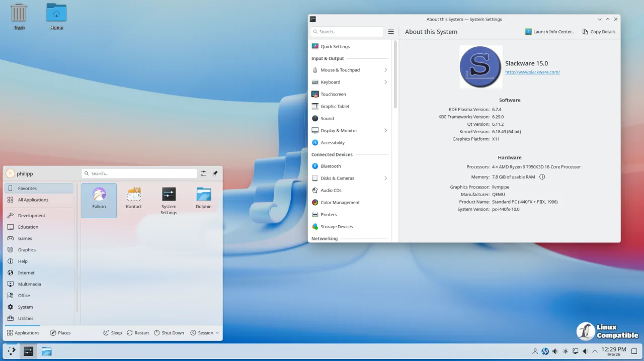Click the HP tray icon
Viewport: 644px width, 361px height.
[545, 351]
